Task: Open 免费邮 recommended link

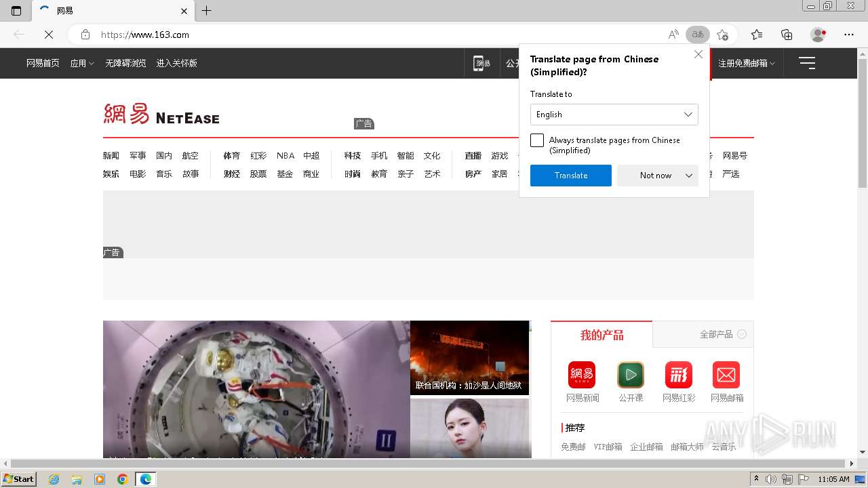Action: tap(573, 447)
